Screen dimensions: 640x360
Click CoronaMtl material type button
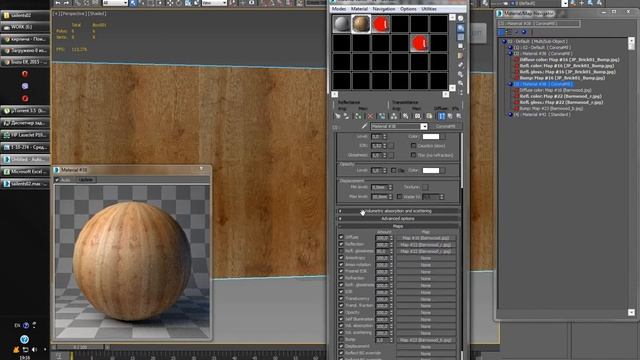tap(445, 127)
